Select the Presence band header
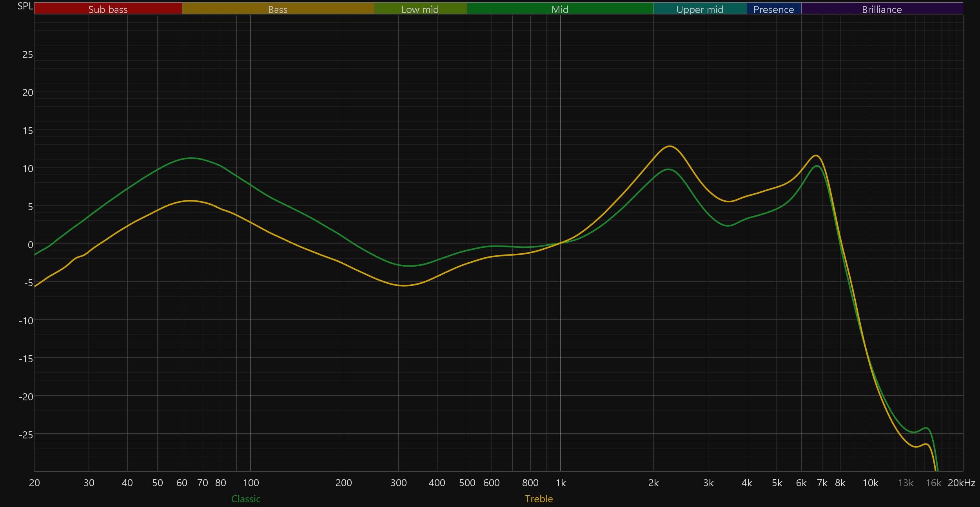Viewport: 980px width, 507px height. coord(773,9)
